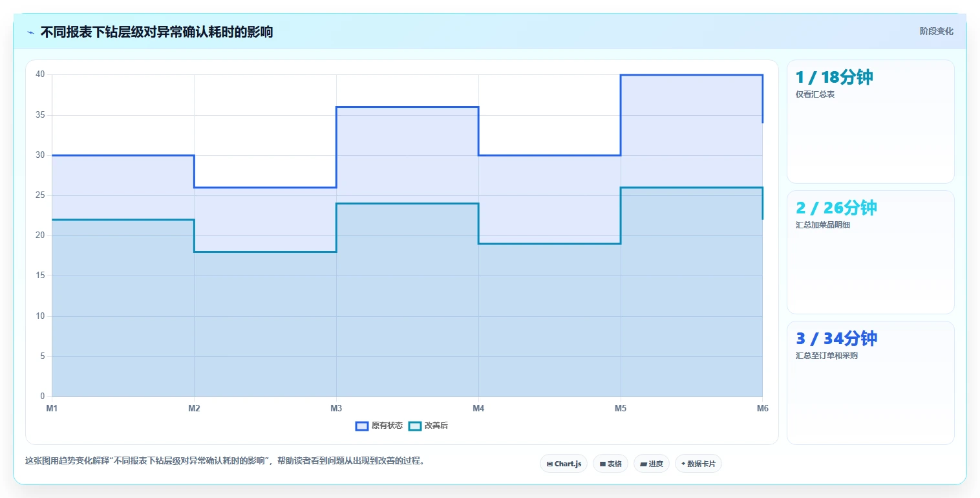Click the 汇总至订单和采购 caption
The height and width of the screenshot is (498, 980).
point(827,356)
